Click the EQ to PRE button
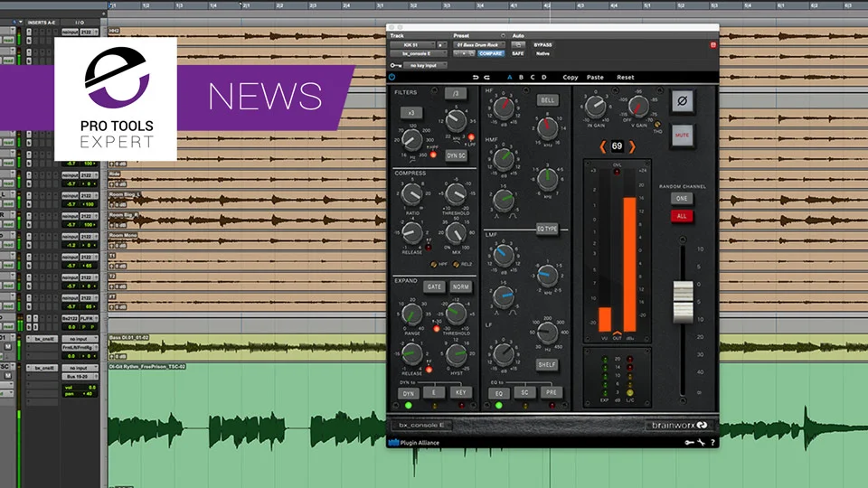This screenshot has height=488, width=868. pyautogui.click(x=552, y=392)
